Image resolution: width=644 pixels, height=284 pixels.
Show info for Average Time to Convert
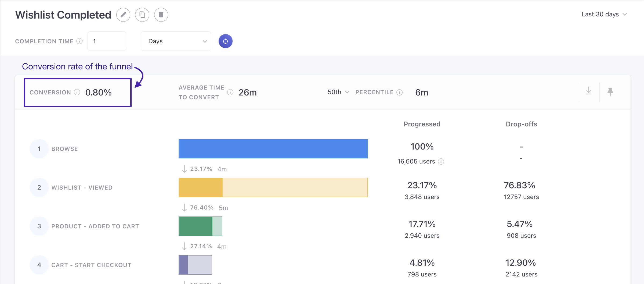[x=230, y=92]
